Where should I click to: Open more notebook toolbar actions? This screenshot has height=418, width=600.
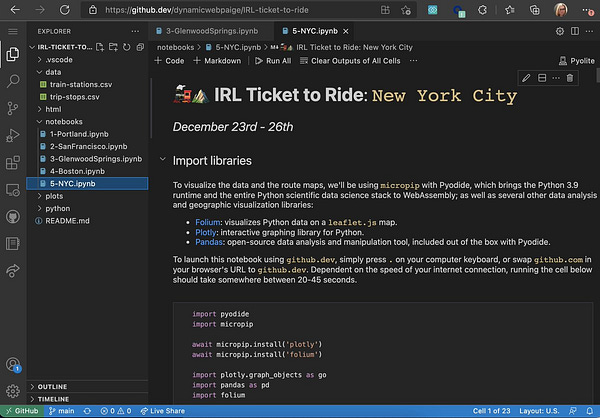413,61
